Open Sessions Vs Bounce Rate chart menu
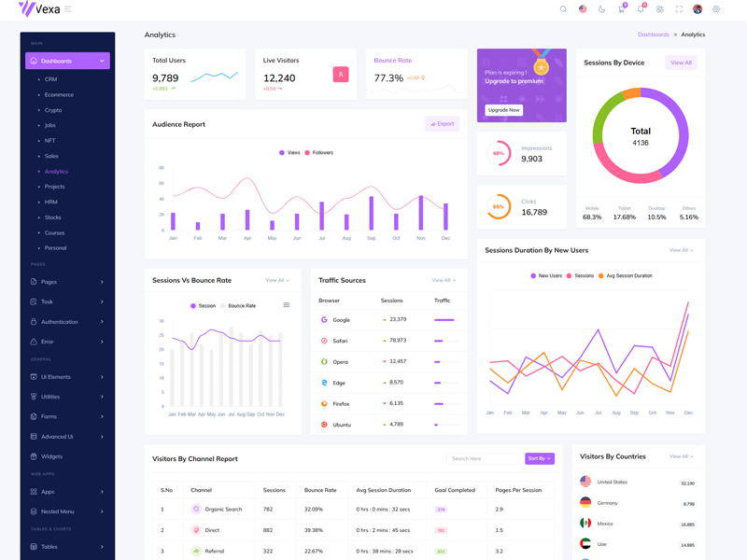Screen dimensions: 747x560 (x=286, y=305)
